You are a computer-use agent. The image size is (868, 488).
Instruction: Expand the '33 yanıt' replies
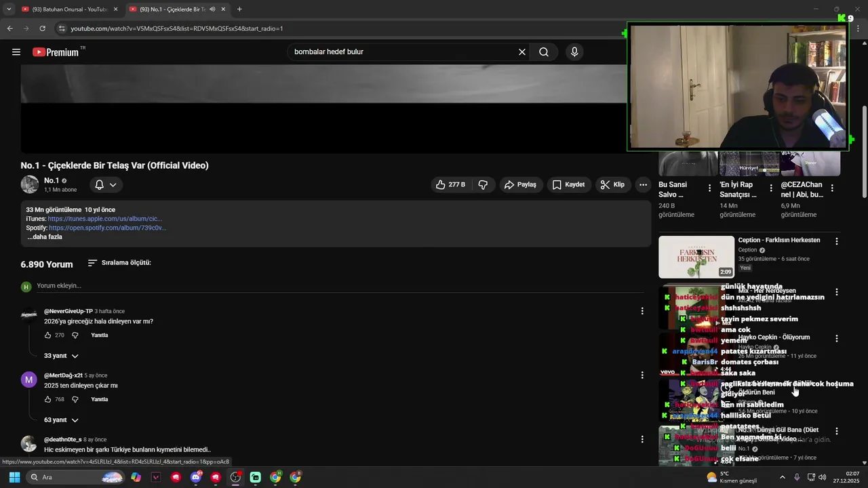click(61, 356)
